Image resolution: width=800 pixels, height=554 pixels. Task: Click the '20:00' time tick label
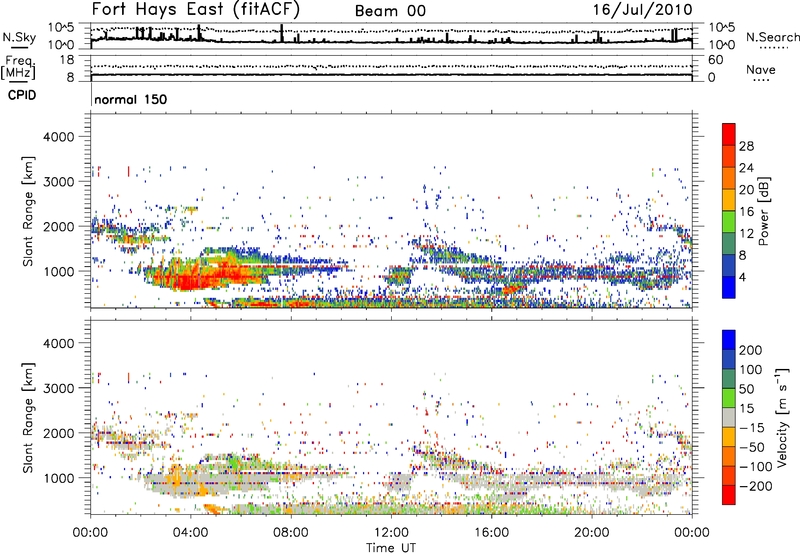591,533
